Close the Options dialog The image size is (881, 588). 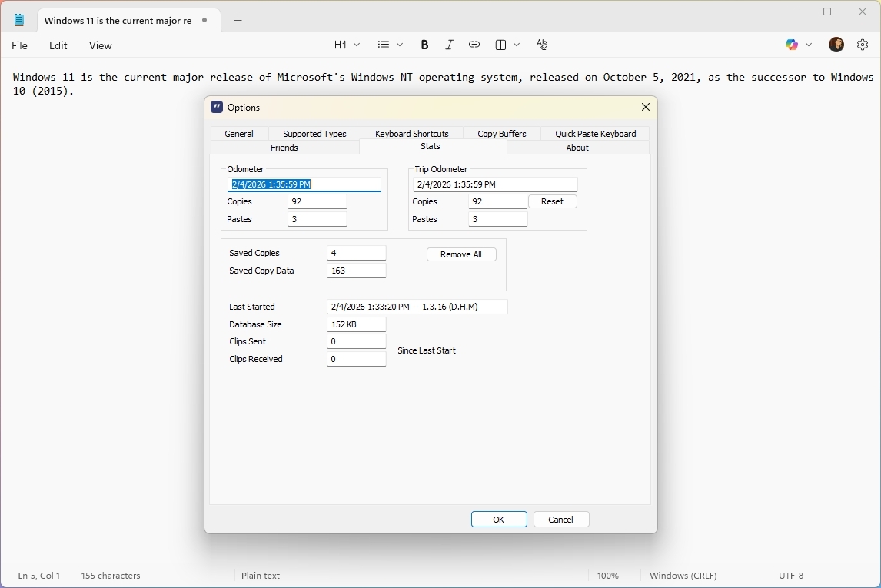tap(645, 108)
